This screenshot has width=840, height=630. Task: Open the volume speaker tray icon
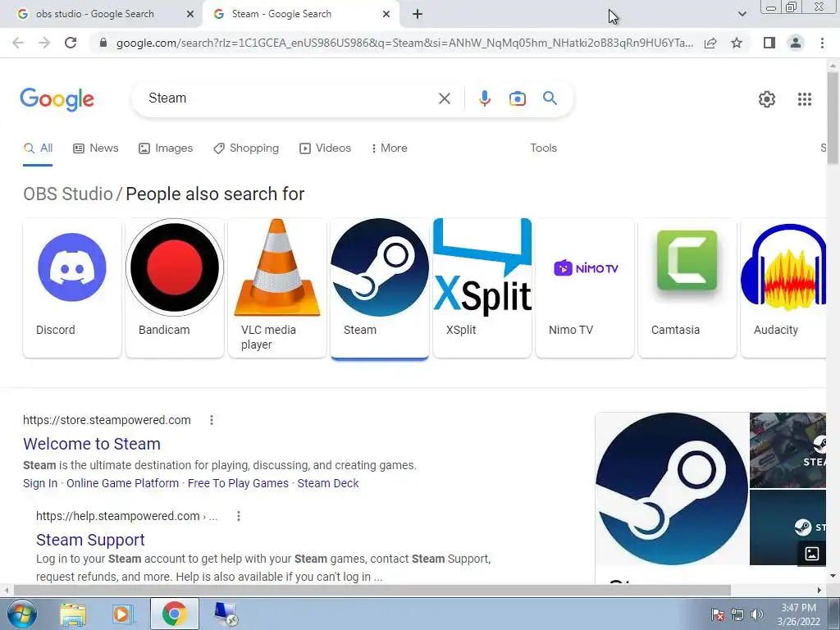click(x=756, y=614)
